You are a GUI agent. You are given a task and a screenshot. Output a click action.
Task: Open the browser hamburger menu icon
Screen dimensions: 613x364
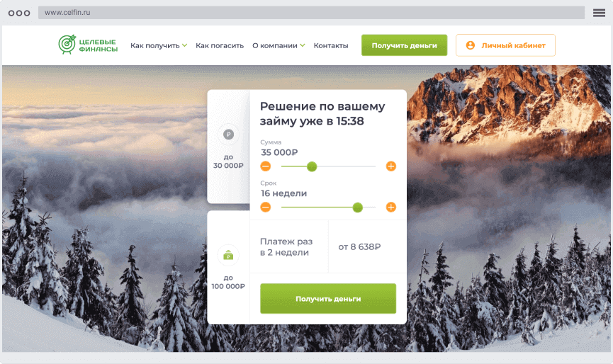tap(599, 13)
